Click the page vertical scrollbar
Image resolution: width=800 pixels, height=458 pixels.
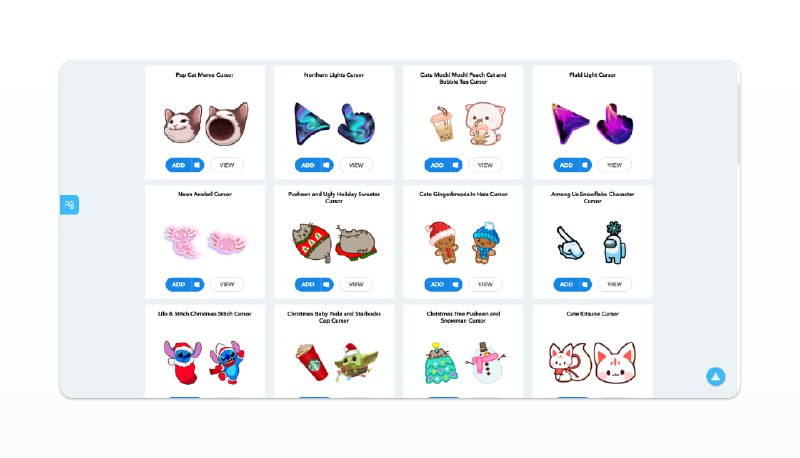coord(738,124)
